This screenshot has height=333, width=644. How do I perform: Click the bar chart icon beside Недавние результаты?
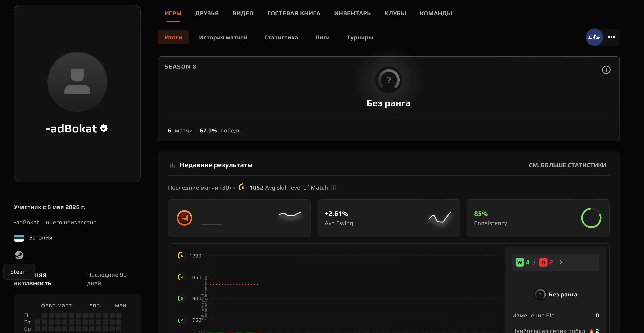pyautogui.click(x=172, y=165)
